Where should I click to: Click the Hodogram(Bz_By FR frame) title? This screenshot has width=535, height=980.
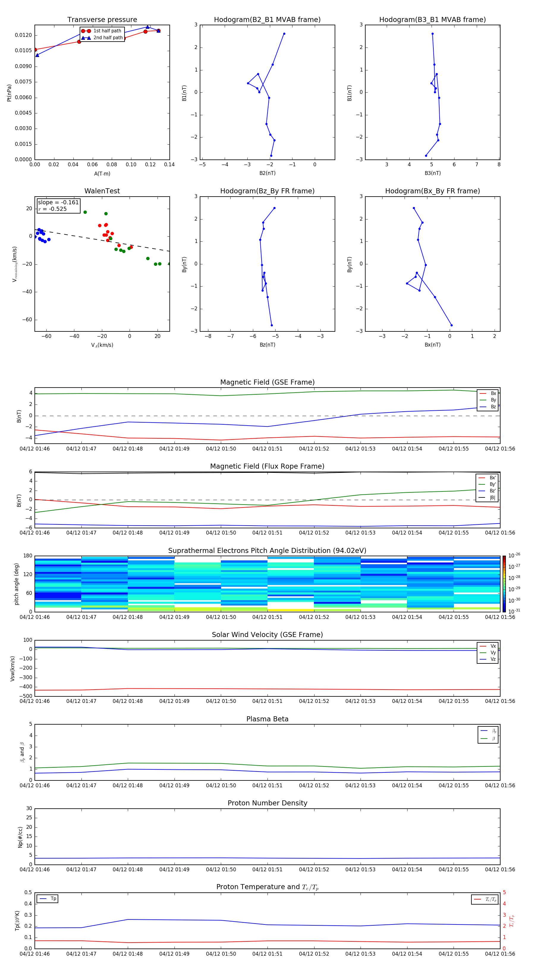point(267,191)
